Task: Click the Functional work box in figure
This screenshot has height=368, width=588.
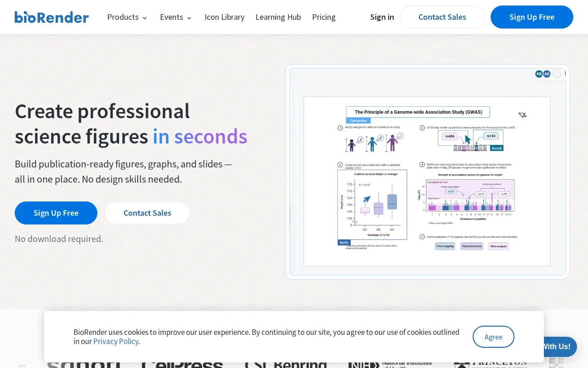Action: [x=472, y=246]
